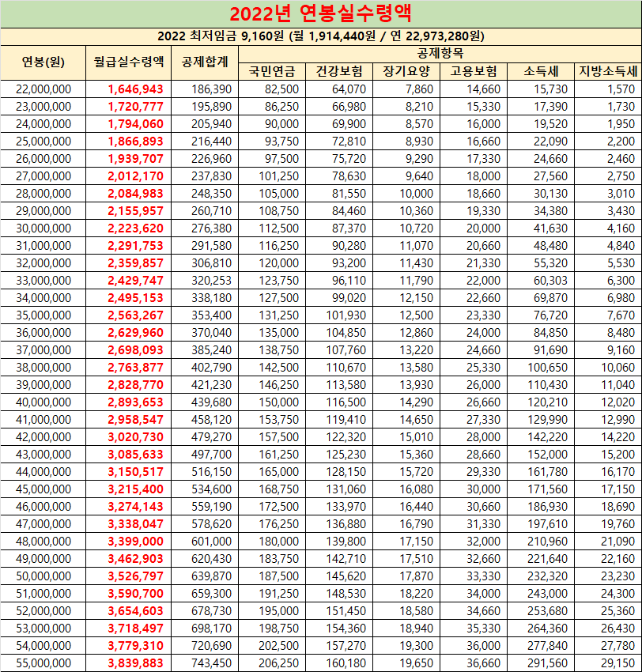
Task: Select national pension value 93,750
Action: point(281,142)
